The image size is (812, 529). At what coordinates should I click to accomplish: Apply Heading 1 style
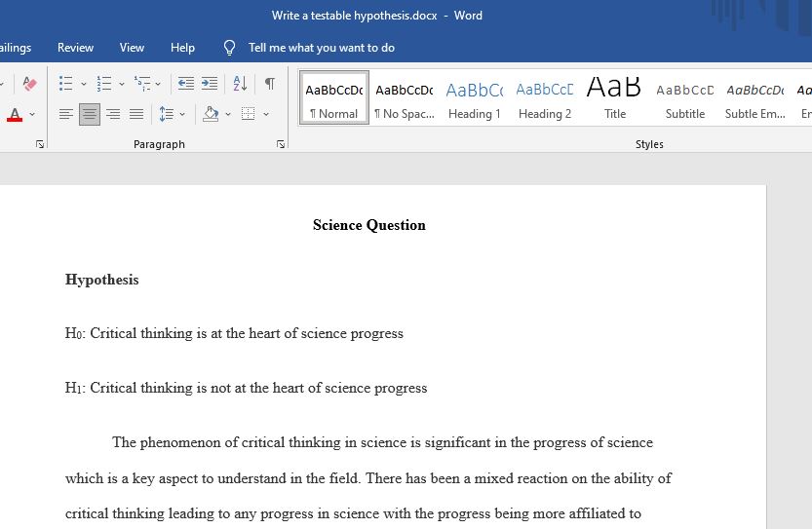pos(475,97)
